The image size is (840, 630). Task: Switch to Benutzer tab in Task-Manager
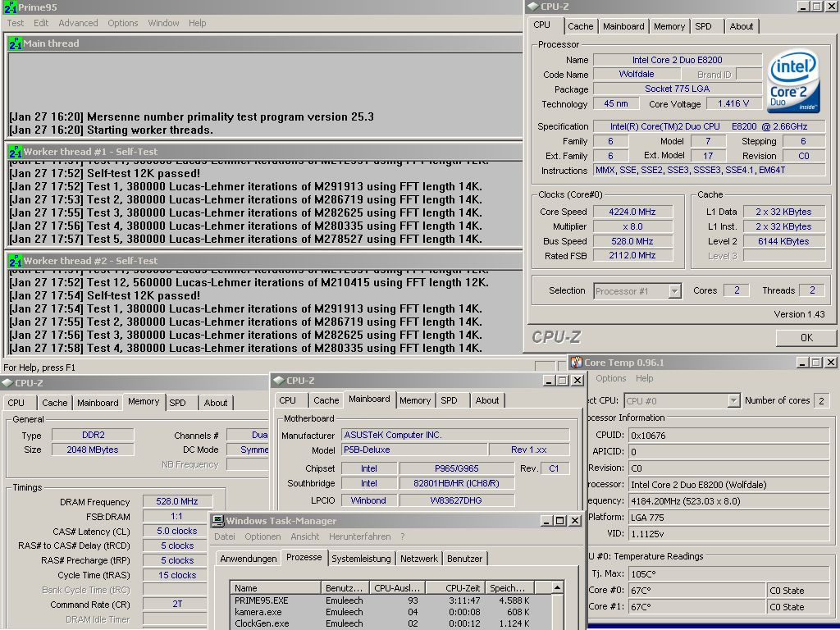[x=464, y=558]
